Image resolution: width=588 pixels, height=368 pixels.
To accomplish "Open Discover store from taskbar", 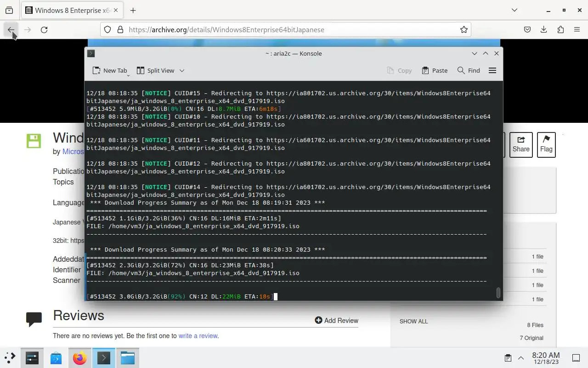I will tap(56, 357).
